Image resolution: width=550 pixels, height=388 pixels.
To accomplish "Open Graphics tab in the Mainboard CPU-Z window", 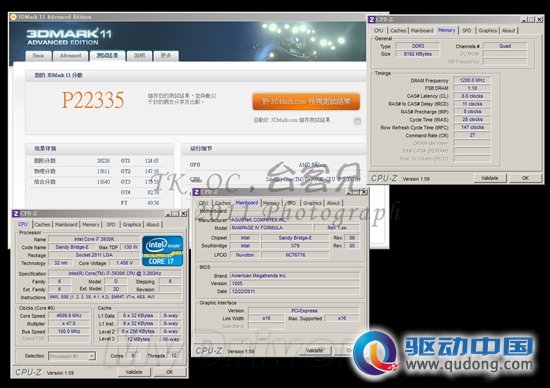I will click(313, 203).
